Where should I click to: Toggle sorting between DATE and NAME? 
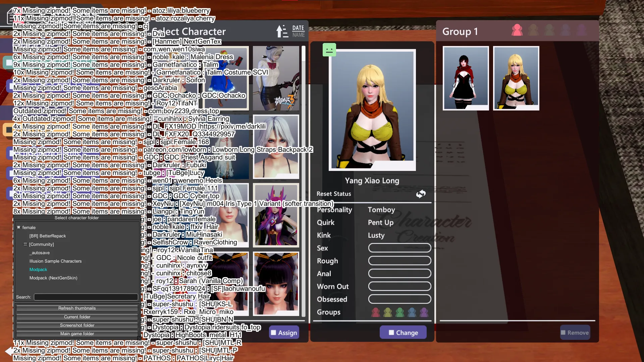click(298, 31)
